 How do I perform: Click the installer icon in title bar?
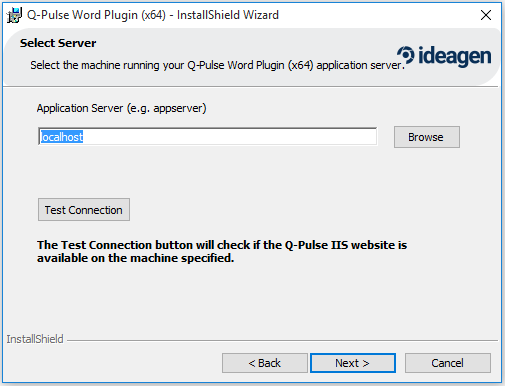[14, 15]
